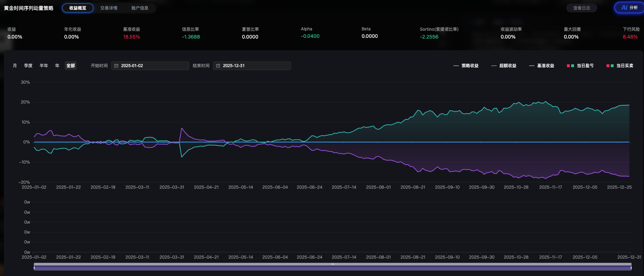
Task: Switch to the 账户信息 tab
Action: 140,8
